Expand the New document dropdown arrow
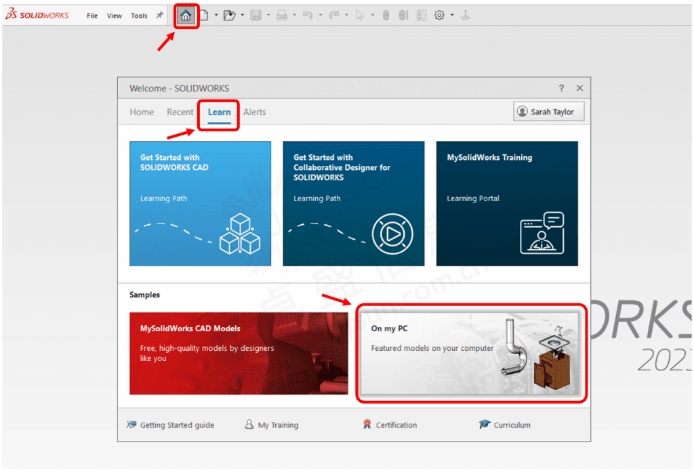694x473 pixels. click(x=216, y=15)
